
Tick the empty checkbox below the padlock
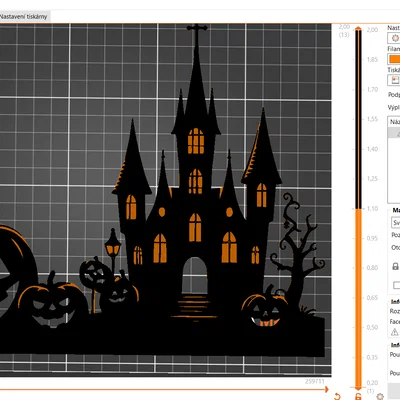point(396,285)
